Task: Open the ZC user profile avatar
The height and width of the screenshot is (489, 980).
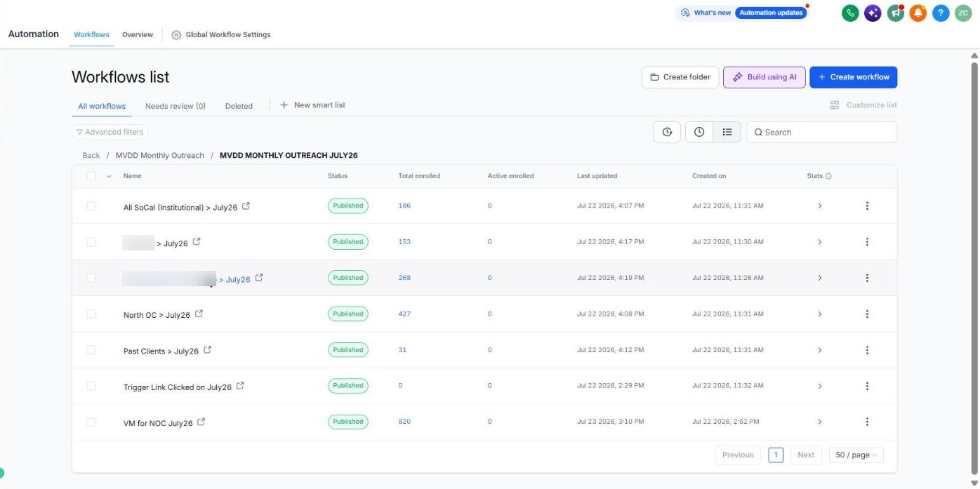Action: pos(963,13)
